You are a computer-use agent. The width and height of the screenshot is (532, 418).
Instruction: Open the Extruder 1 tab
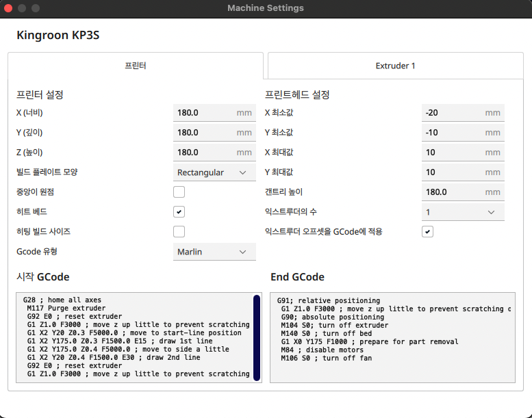[x=395, y=66]
